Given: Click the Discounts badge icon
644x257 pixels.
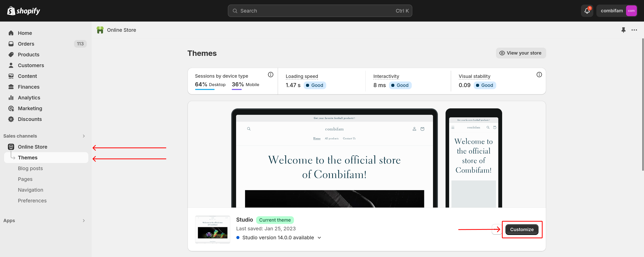Looking at the screenshot, I should click(11, 119).
